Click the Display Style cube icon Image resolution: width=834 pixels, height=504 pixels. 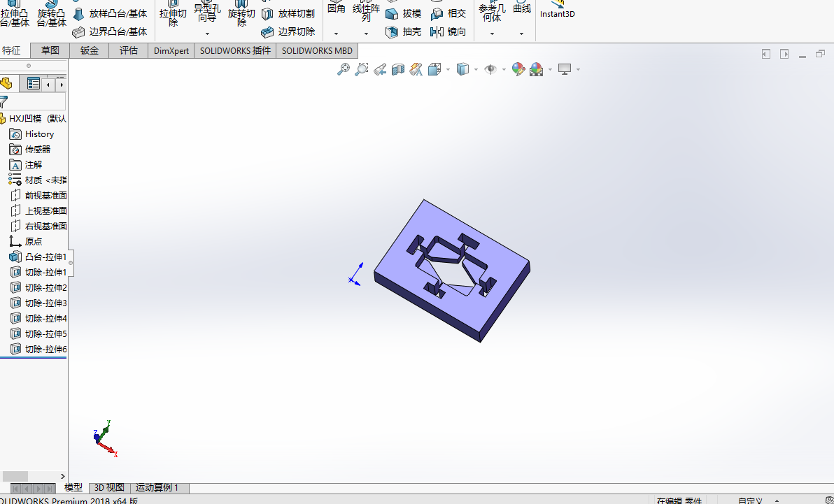pos(462,69)
